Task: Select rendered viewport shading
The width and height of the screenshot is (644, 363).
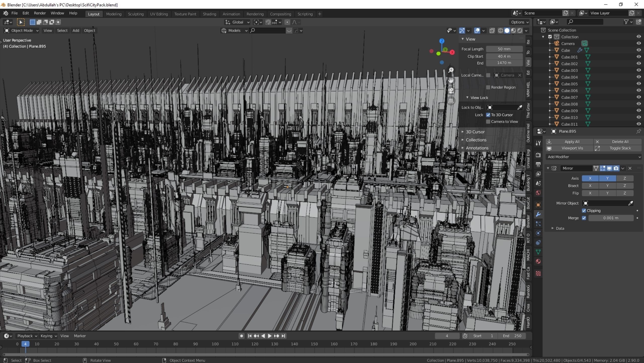Action: click(520, 30)
